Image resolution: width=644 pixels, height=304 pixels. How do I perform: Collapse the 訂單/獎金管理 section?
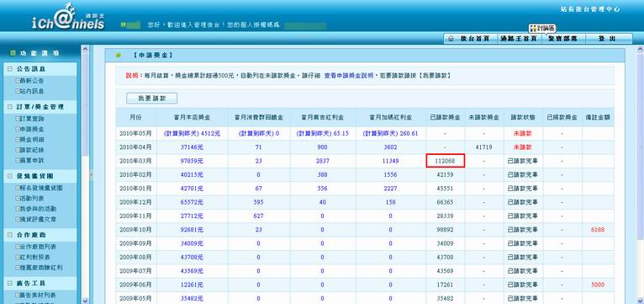click(x=10, y=107)
